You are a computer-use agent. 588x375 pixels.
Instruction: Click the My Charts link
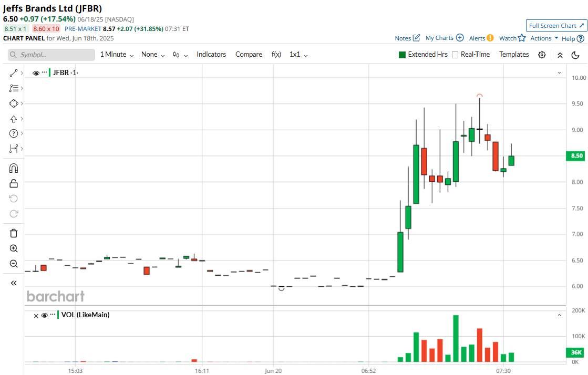tap(439, 38)
